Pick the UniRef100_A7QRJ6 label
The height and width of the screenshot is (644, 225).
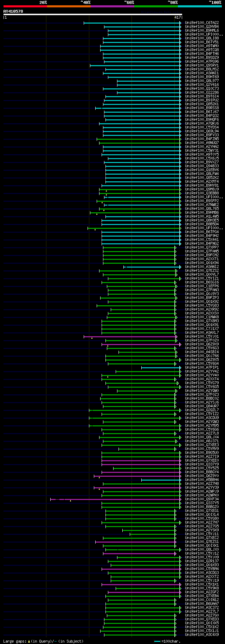(202, 124)
